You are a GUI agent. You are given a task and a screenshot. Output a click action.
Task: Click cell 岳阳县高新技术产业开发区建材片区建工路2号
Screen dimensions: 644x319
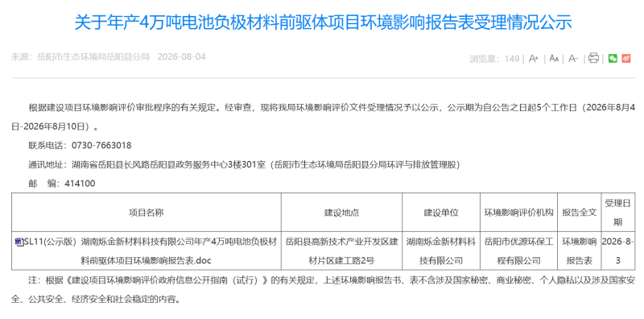tap(341, 251)
